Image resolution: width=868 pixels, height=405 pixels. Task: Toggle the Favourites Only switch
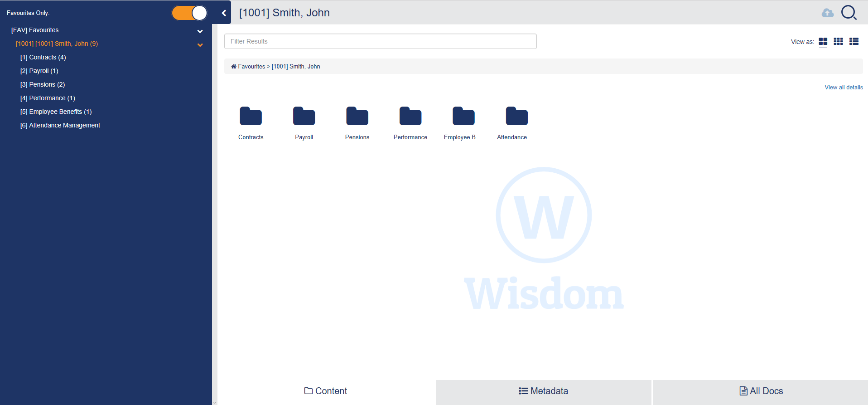point(189,13)
